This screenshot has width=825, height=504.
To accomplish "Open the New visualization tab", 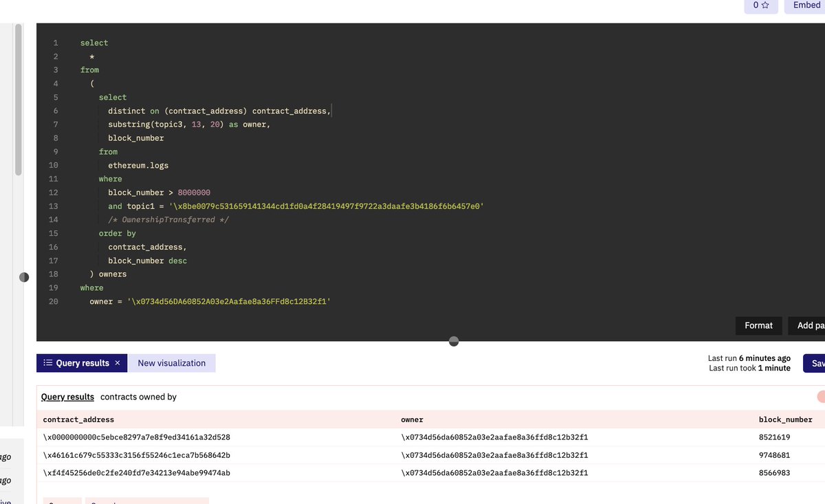I will click(x=172, y=363).
